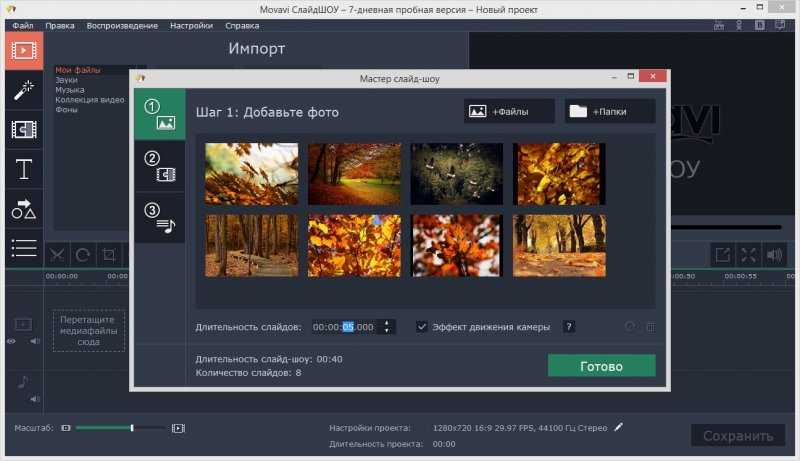Open the Transitions panel in the left sidebar

24,130
